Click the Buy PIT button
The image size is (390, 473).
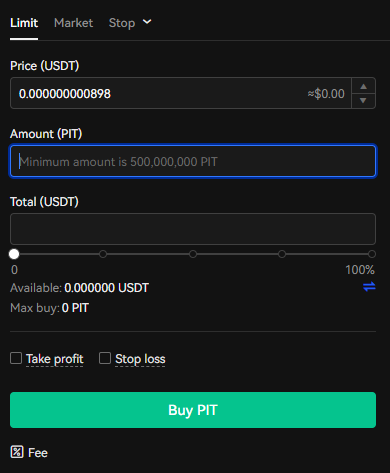193,410
